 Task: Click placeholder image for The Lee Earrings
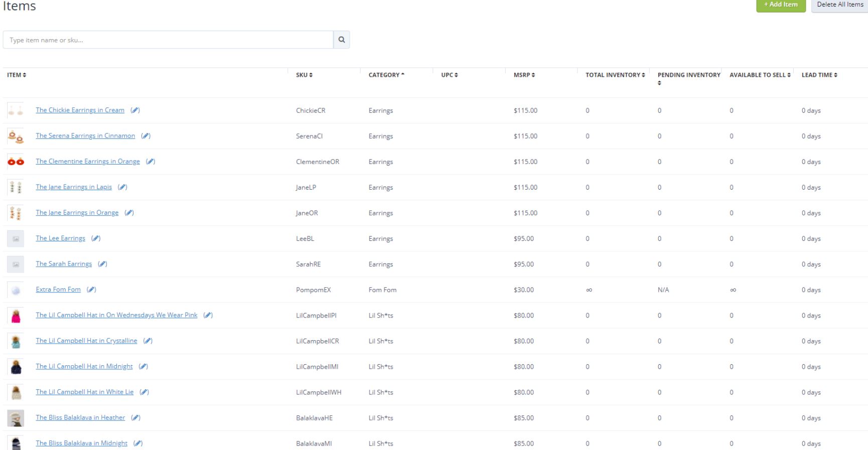tap(16, 238)
